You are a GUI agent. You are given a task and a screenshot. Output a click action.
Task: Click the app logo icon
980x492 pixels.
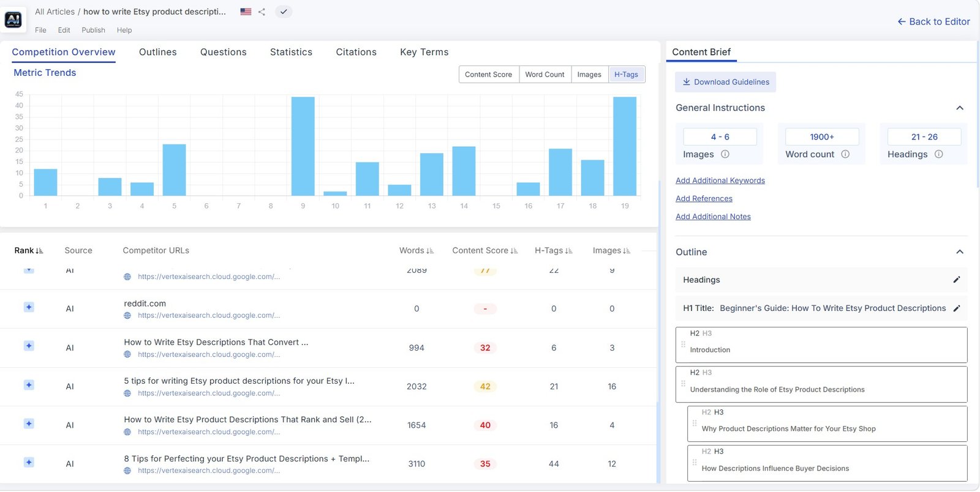click(x=13, y=20)
